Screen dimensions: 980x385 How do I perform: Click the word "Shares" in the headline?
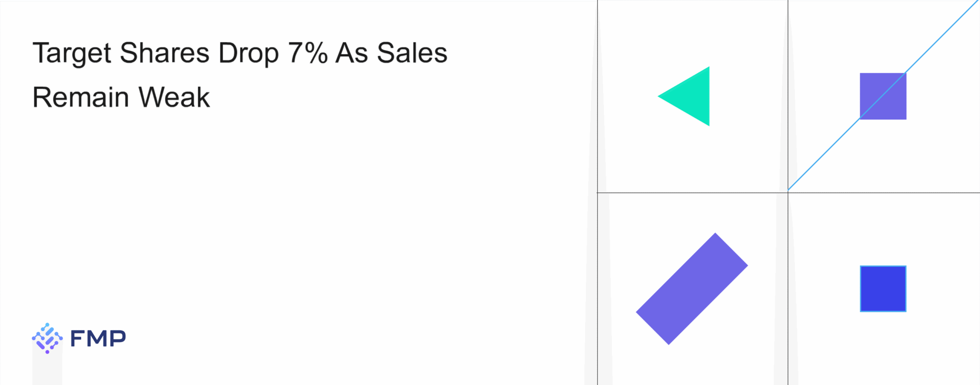point(164,53)
